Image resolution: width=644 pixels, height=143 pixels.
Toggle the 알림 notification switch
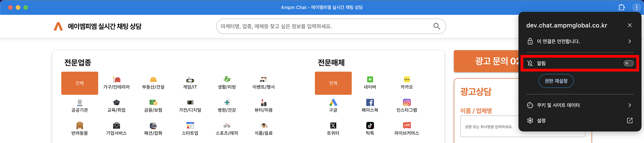point(629,63)
